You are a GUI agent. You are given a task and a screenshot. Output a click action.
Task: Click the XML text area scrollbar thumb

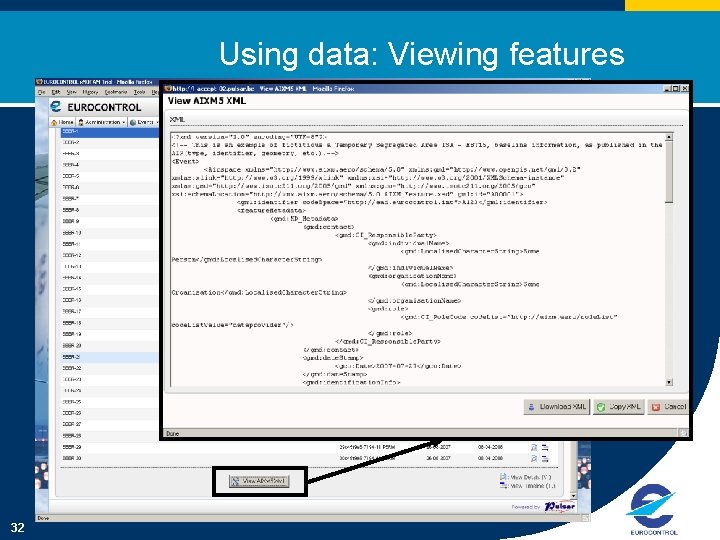[x=669, y=172]
